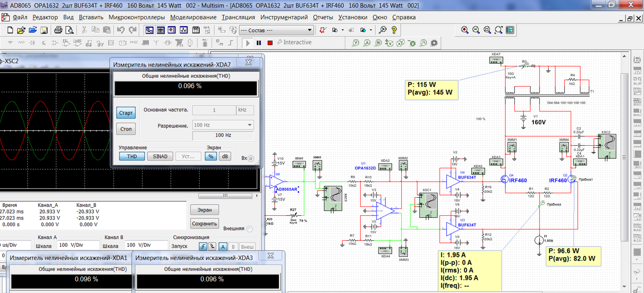Click Канал B Шкала 100 V/Div field
The width and height of the screenshot is (644, 293).
pos(146,245)
